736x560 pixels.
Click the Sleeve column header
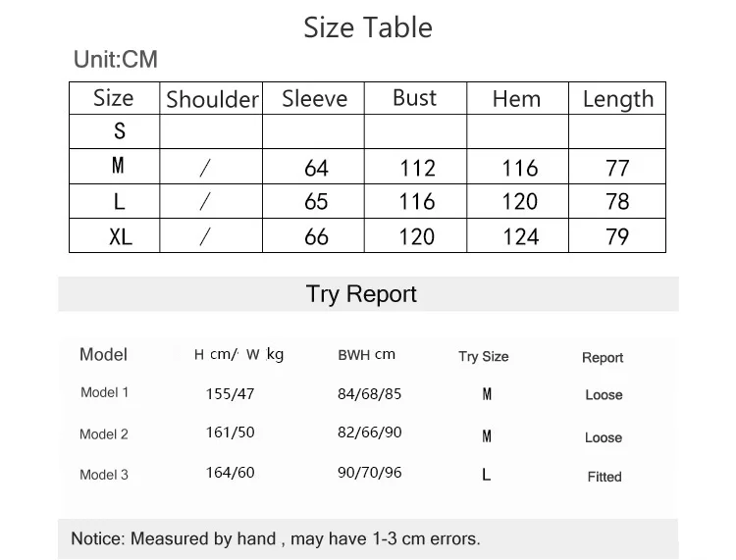(x=314, y=99)
